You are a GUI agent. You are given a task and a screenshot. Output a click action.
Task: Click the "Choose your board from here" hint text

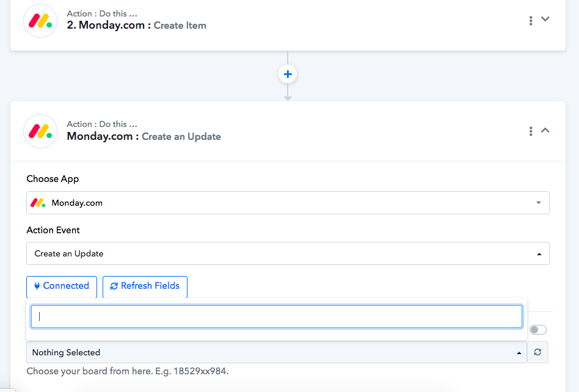pos(128,371)
